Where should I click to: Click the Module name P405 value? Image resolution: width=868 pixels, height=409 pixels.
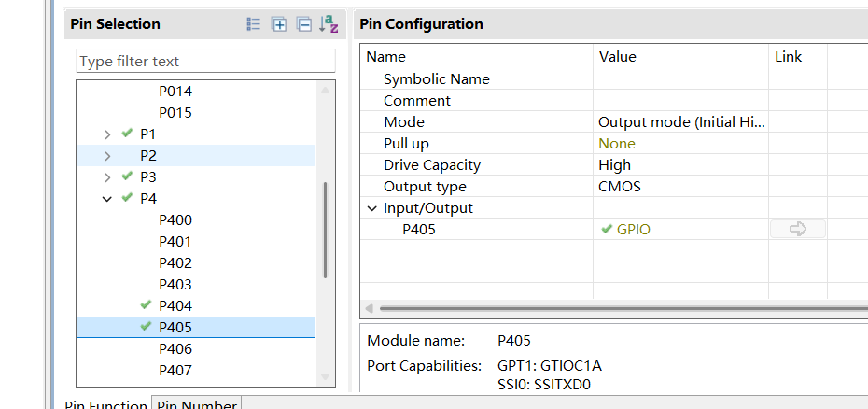click(514, 340)
